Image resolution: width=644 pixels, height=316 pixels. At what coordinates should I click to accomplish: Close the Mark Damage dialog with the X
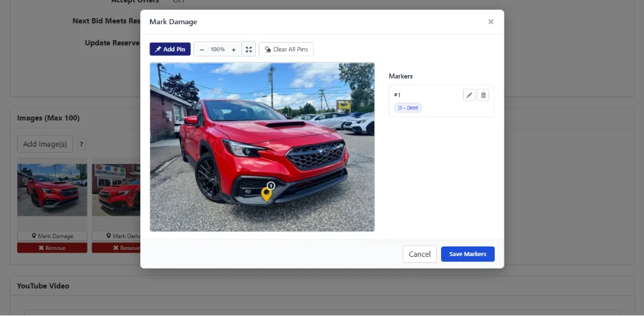(x=491, y=22)
